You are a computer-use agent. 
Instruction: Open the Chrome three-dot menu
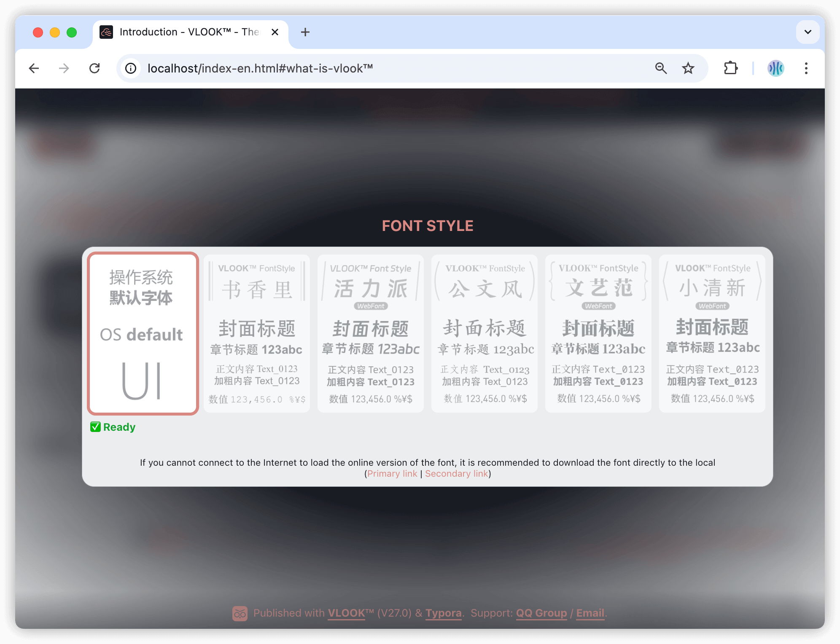tap(806, 68)
